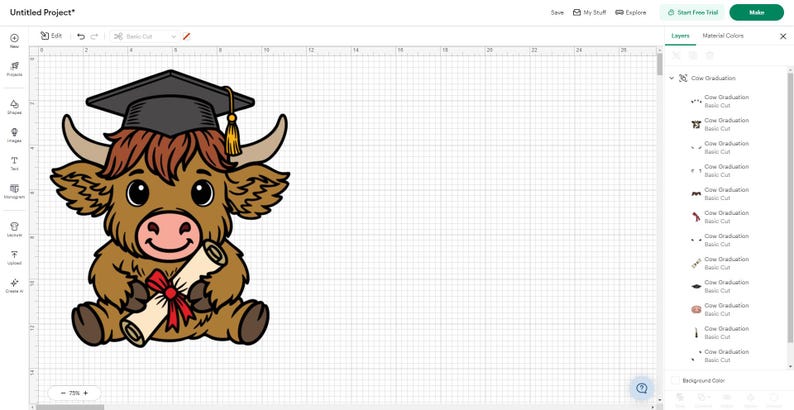The height and width of the screenshot is (410, 794).
Task: Open the Shapes tool
Action: click(14, 107)
